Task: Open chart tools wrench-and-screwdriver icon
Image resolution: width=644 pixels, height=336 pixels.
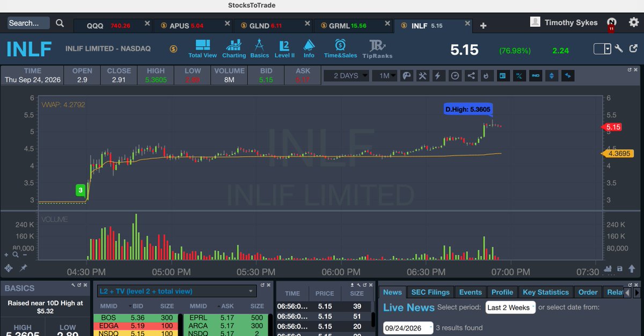Action: click(x=423, y=76)
